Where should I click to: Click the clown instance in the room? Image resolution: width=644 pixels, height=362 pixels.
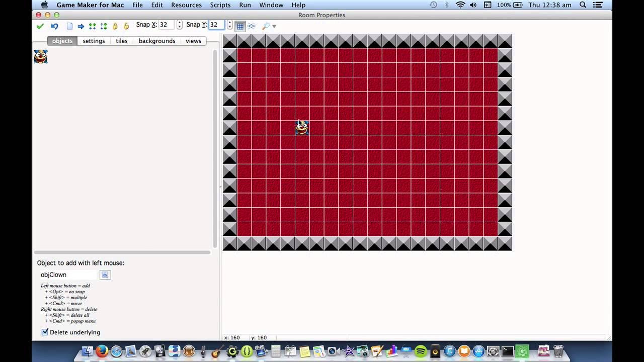302,128
